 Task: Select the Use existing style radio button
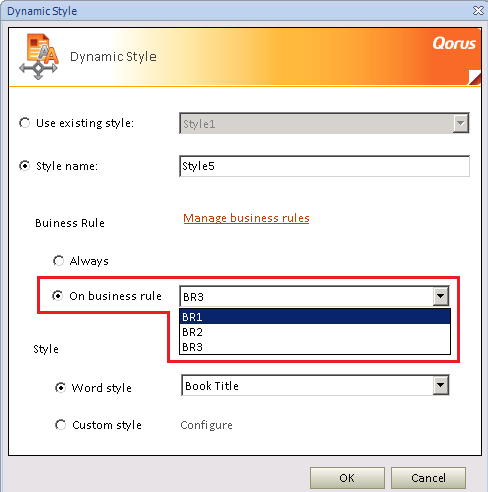tap(25, 123)
